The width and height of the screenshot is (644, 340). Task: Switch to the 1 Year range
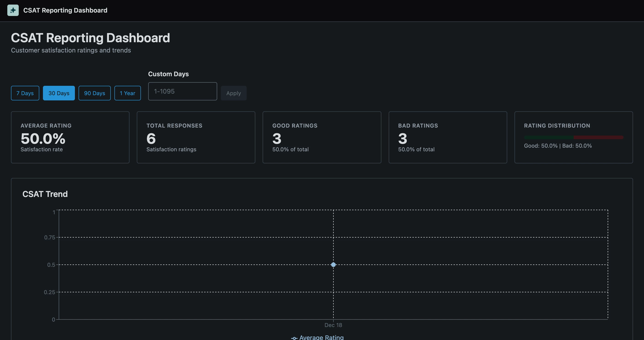[x=127, y=93]
